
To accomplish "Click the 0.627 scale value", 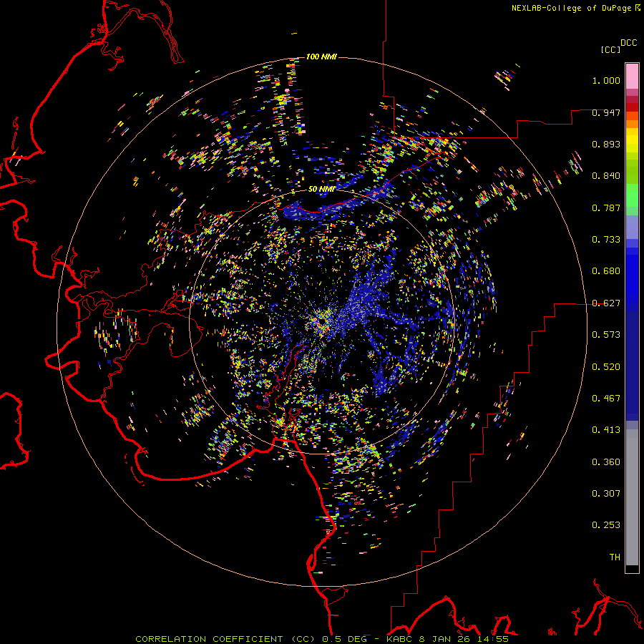I will (x=606, y=303).
